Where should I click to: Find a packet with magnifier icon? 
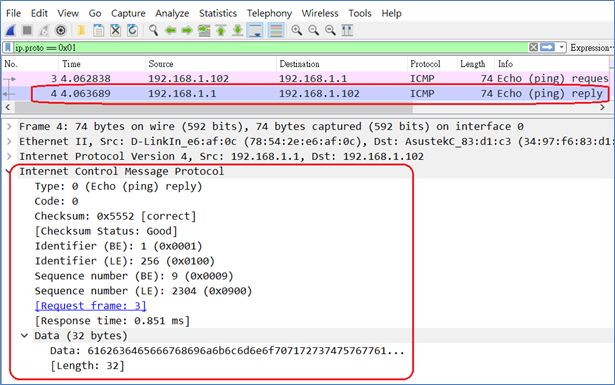click(153, 30)
